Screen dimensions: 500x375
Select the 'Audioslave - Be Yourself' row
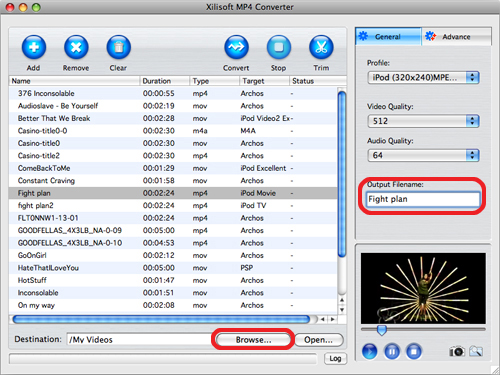(173, 106)
